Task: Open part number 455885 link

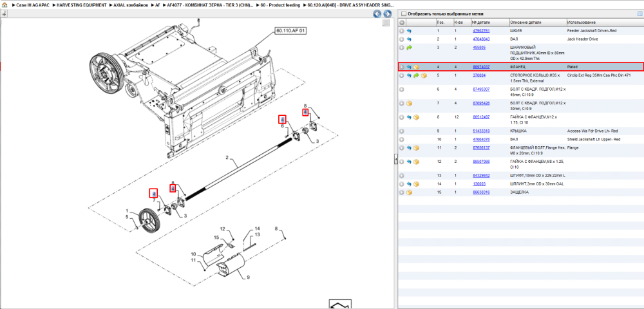Action: [x=479, y=48]
